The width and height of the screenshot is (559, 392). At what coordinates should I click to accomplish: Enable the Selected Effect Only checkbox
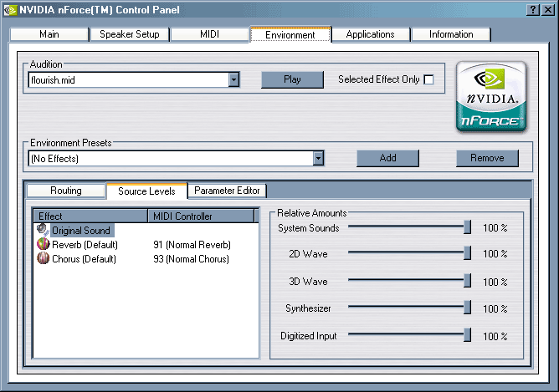[429, 79]
